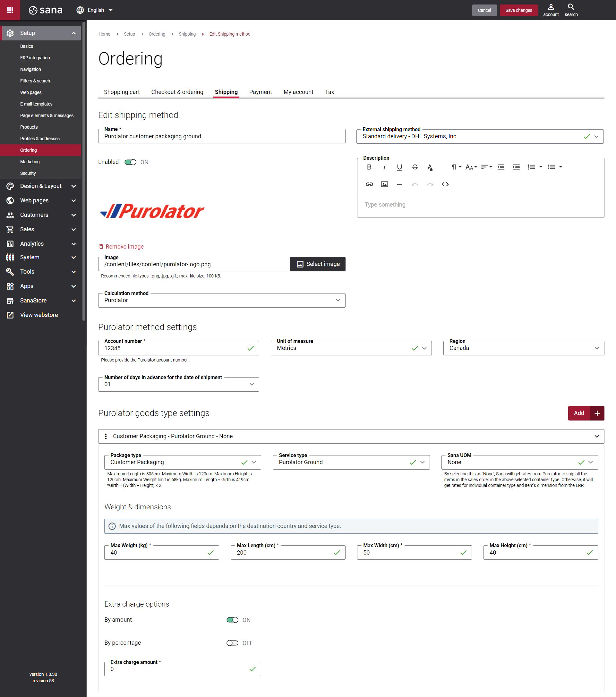The height and width of the screenshot is (697, 616).
Task: Open text color picker in editor
Action: pyautogui.click(x=430, y=167)
